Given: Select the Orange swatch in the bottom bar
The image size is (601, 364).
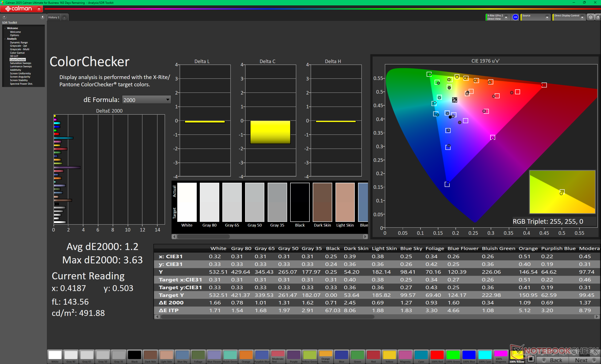Looking at the screenshot, I should (x=246, y=357).
